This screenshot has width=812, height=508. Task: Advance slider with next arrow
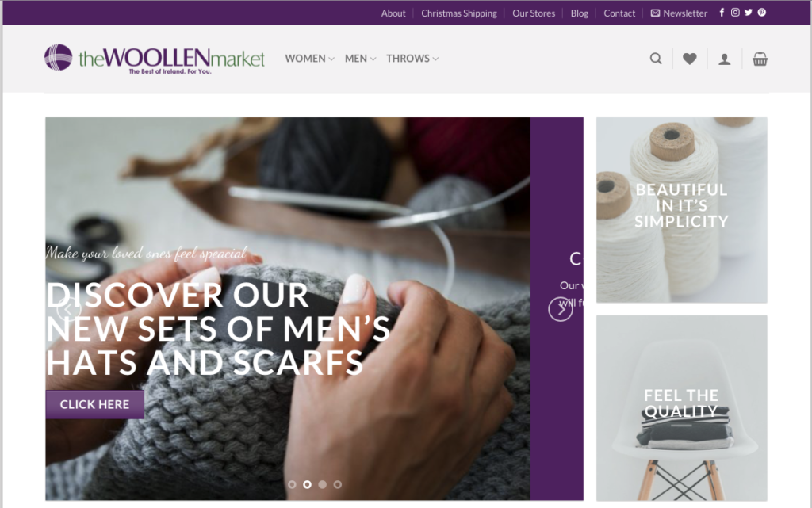(x=561, y=309)
